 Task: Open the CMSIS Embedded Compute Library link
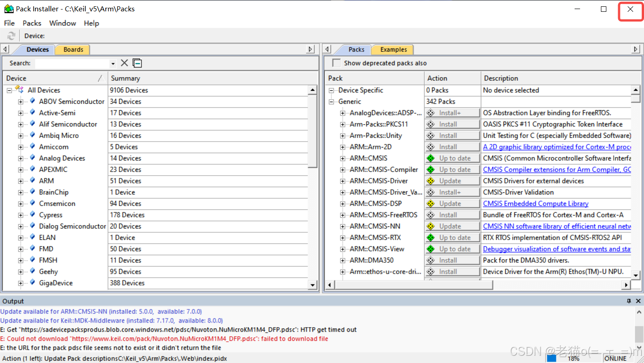coord(536,203)
